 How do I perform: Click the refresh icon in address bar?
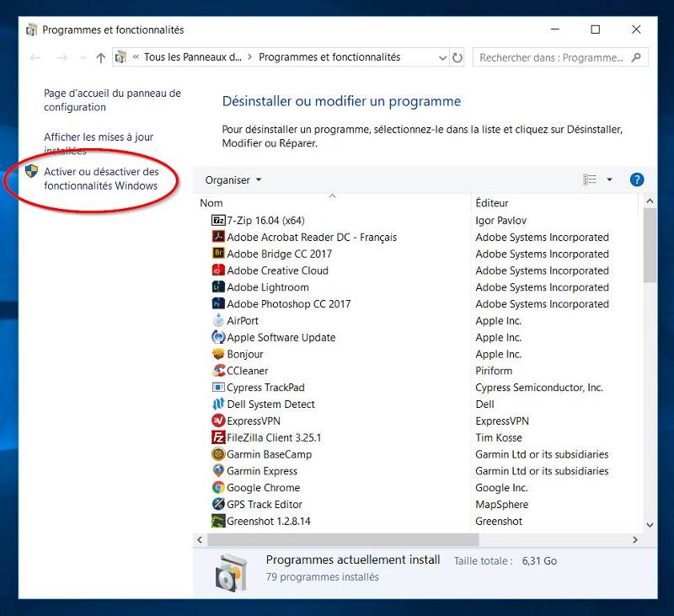coord(457,57)
